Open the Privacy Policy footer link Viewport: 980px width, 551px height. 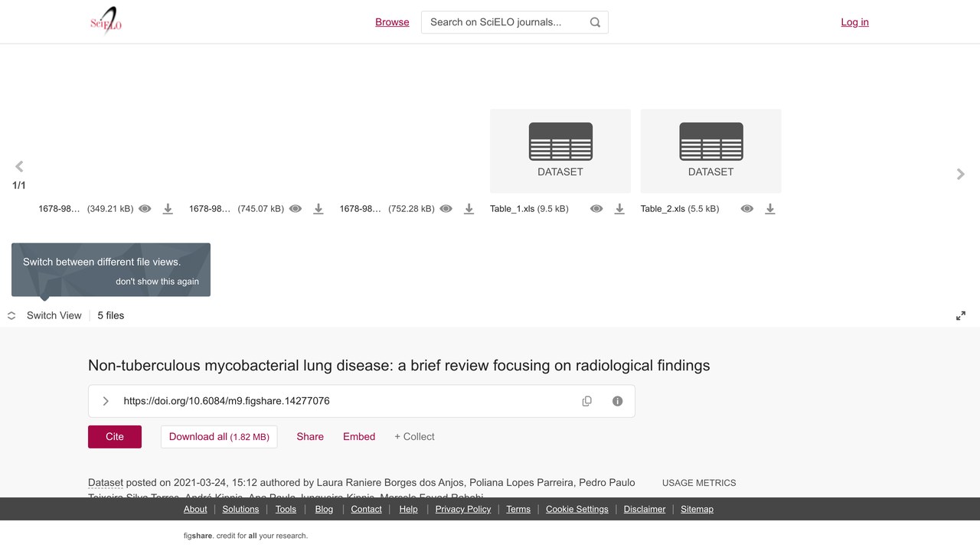463,510
